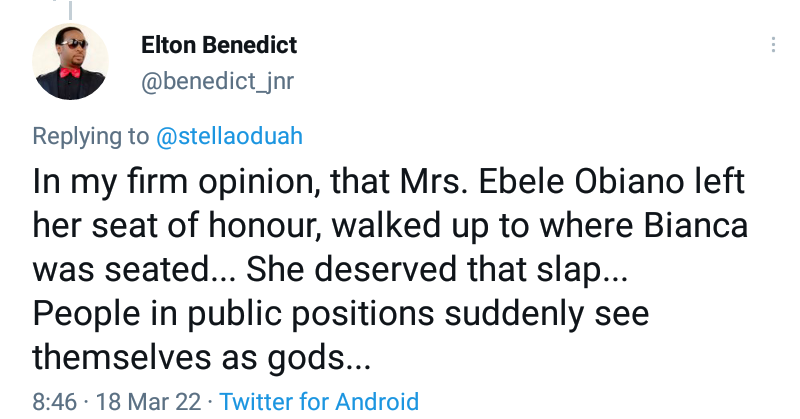Click the words "was seated..." in tweet
The height and width of the screenshot is (419, 800).
pos(134,271)
